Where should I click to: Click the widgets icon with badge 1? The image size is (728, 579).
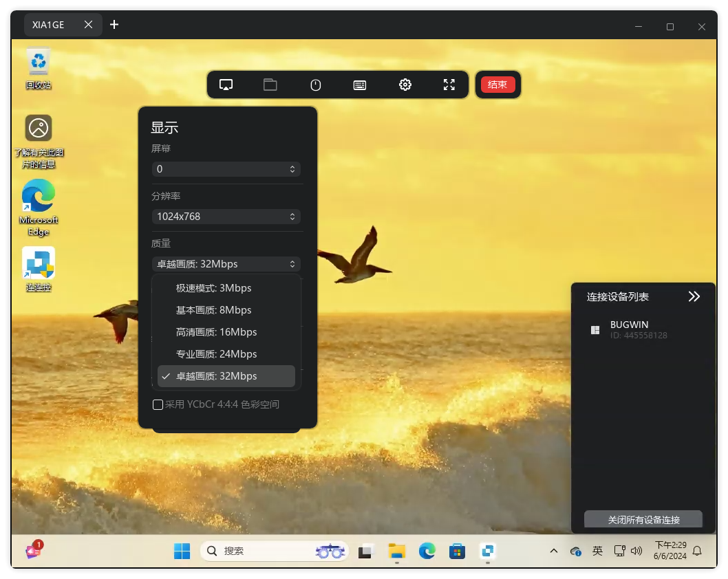point(34,551)
